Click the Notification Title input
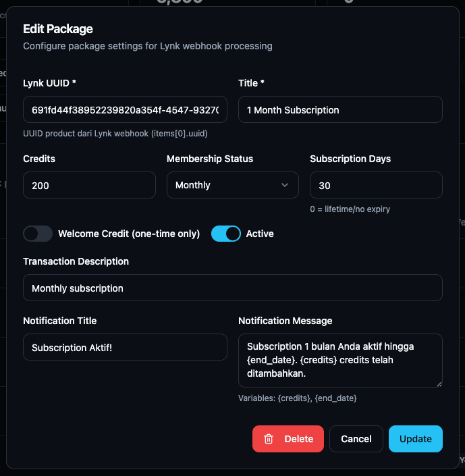 (125, 347)
